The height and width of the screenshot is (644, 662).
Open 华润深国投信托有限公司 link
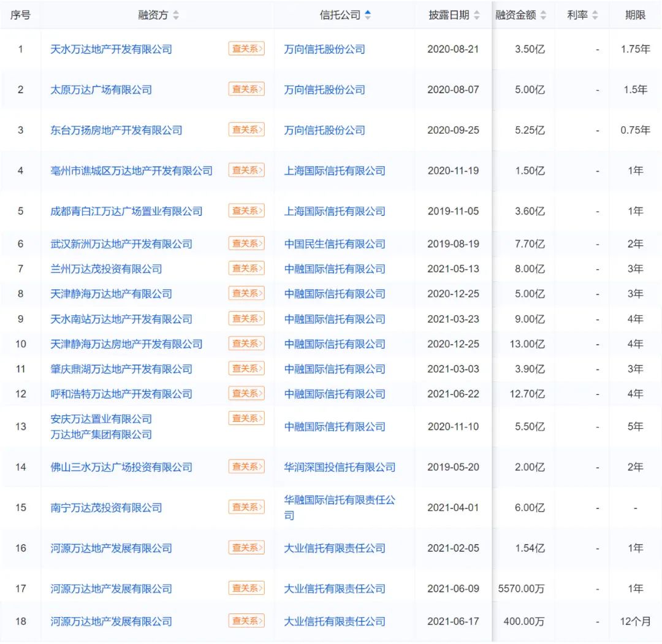click(x=340, y=467)
